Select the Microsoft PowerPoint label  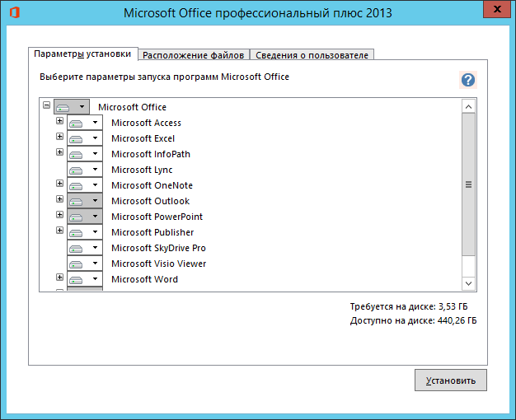coord(157,217)
